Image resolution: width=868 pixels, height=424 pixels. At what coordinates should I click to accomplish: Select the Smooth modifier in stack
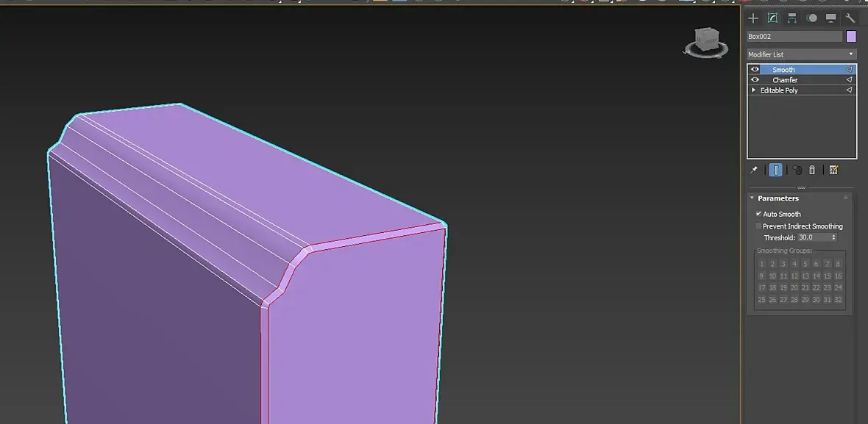pyautogui.click(x=783, y=70)
